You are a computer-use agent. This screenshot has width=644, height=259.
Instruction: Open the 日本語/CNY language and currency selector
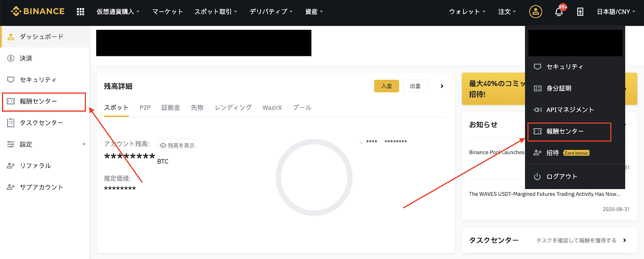click(x=616, y=12)
